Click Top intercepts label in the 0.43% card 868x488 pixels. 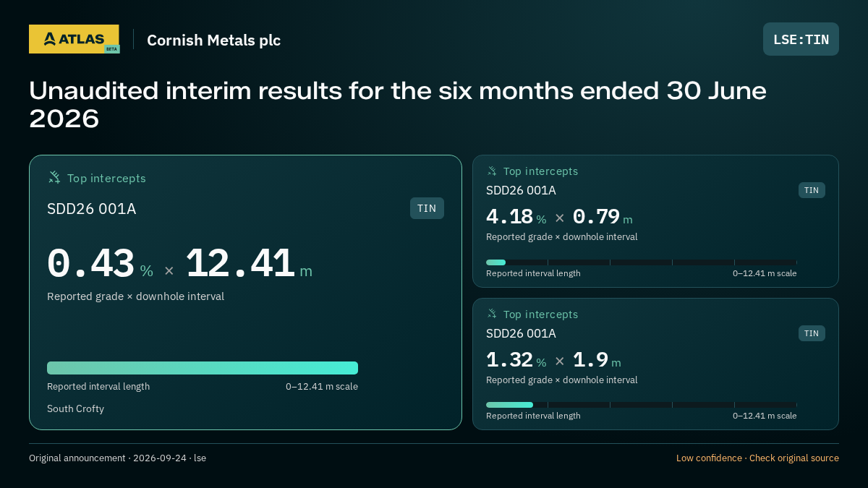pyautogui.click(x=106, y=178)
